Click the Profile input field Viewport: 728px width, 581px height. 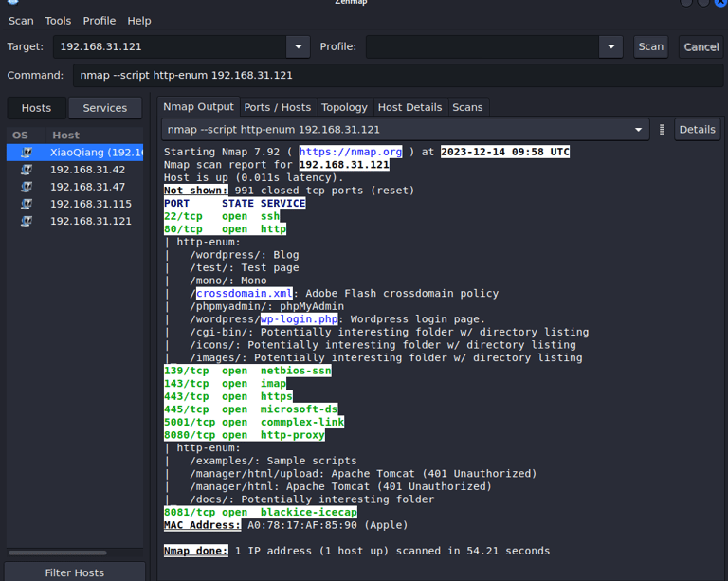tap(482, 46)
